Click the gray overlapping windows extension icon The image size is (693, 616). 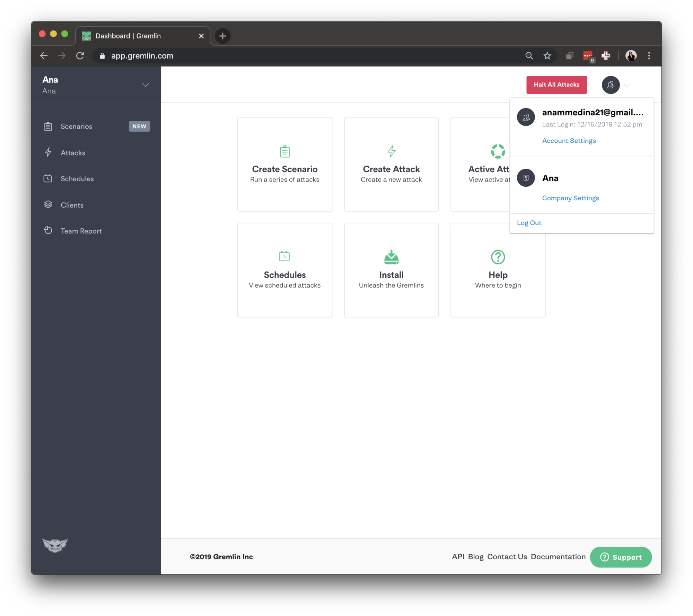tap(570, 56)
